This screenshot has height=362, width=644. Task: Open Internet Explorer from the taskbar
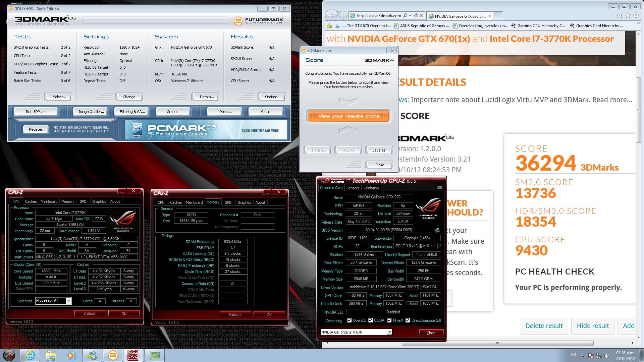[x=30, y=355]
